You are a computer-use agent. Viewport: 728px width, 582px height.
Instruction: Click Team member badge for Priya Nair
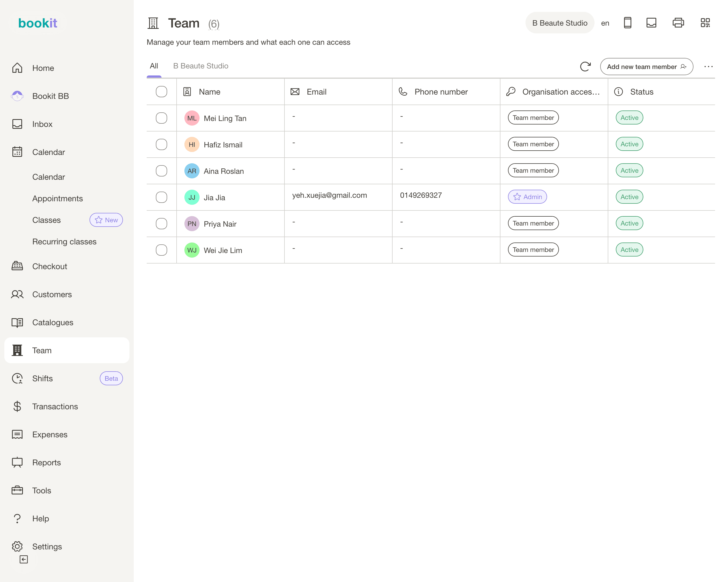point(533,223)
